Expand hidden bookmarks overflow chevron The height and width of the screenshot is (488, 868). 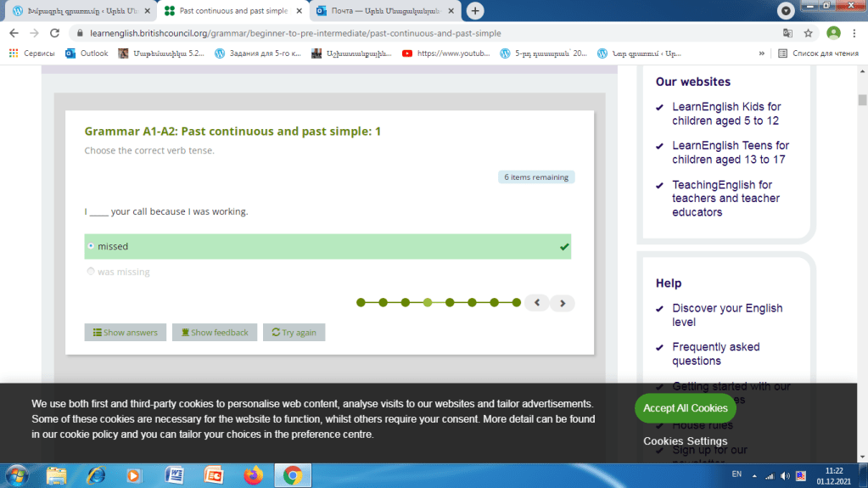[x=762, y=53]
